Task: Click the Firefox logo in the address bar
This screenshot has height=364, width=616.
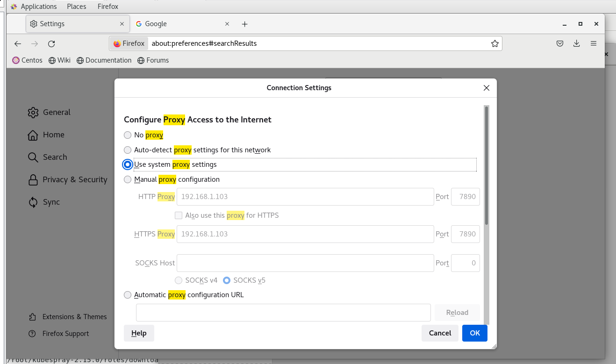Action: point(117,43)
